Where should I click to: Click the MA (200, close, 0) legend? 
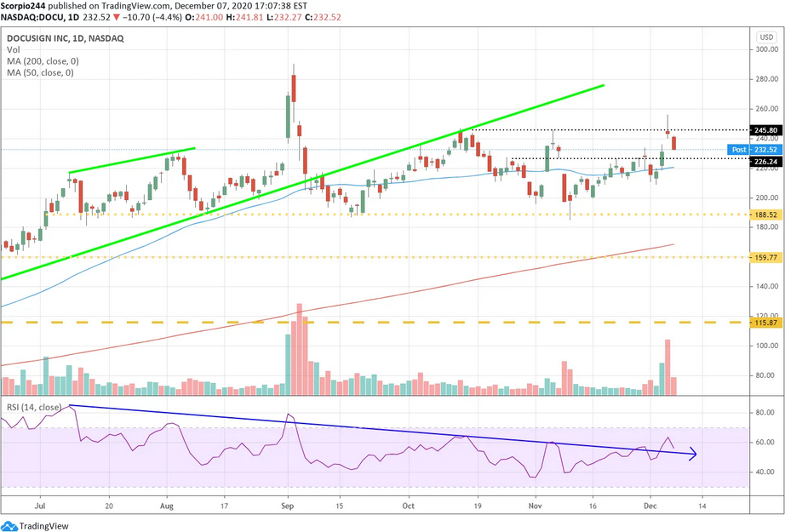coord(43,61)
